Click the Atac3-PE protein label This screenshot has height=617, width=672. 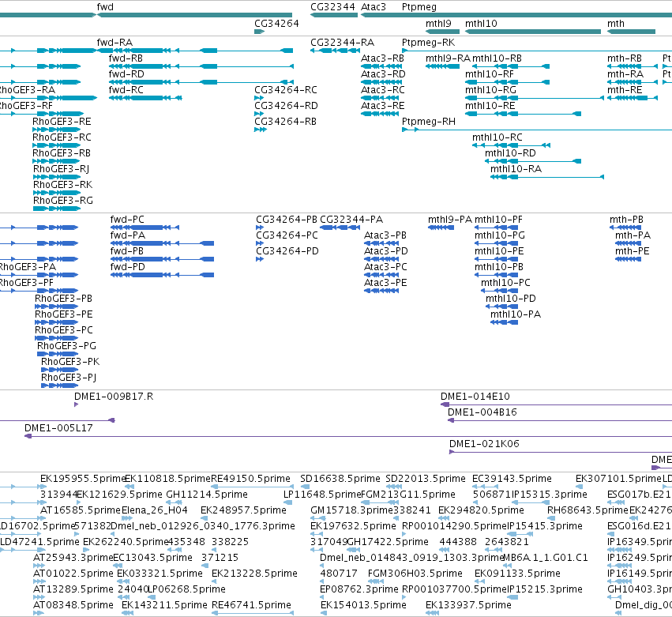point(385,283)
